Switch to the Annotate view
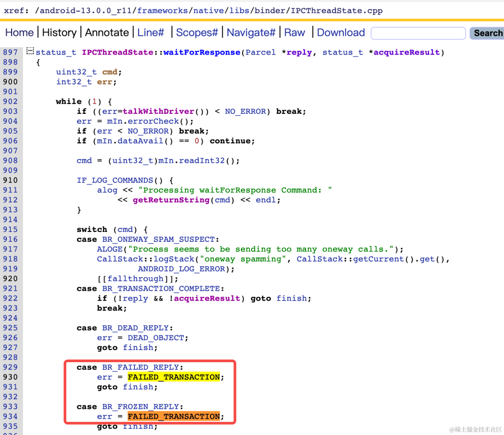The height and width of the screenshot is (435, 504). [107, 33]
